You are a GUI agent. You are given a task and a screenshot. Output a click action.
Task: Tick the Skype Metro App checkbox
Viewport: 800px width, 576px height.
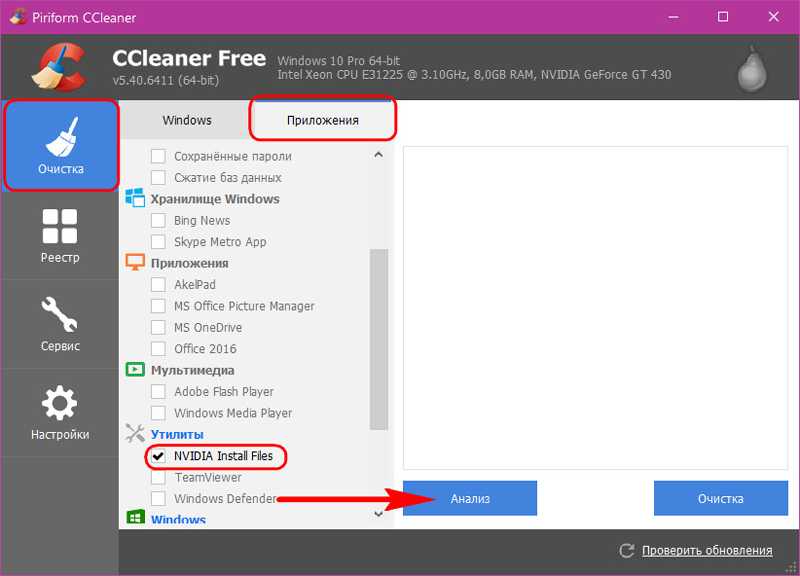point(158,242)
